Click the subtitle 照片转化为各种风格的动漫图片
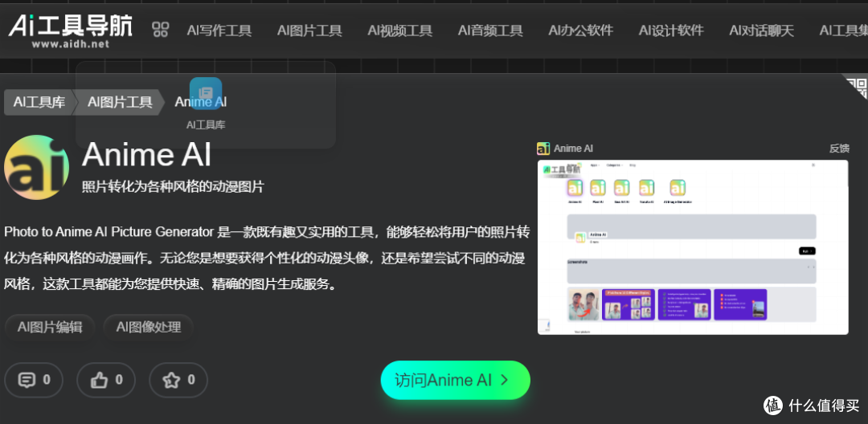This screenshot has height=424, width=868. click(x=174, y=187)
